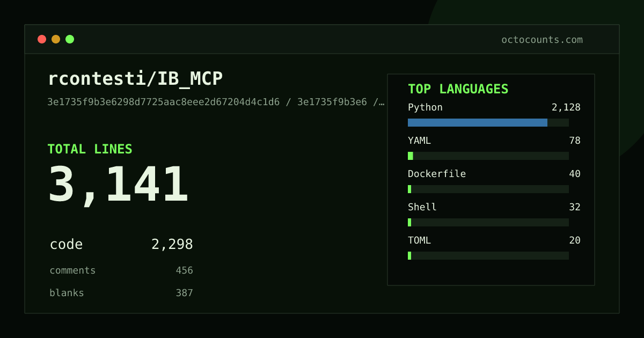The image size is (644, 338).
Task: Click the red window dot
Action: (x=42, y=39)
